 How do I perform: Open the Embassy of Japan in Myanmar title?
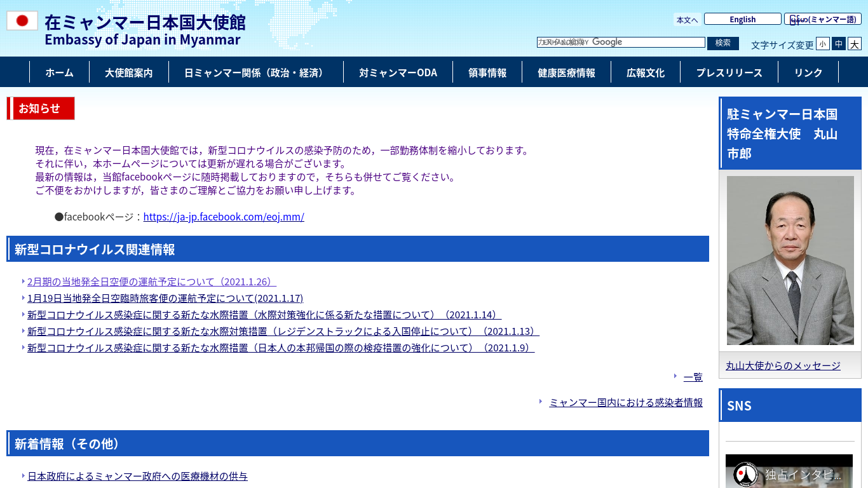[145, 31]
